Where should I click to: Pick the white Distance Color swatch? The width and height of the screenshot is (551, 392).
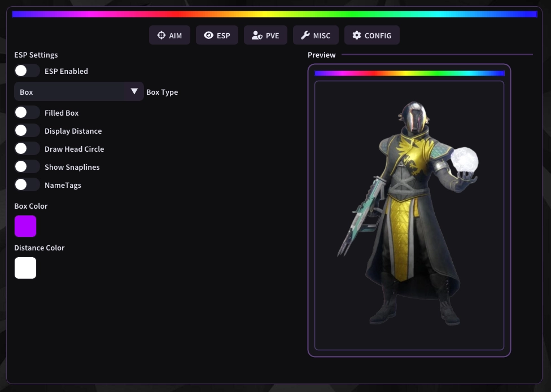point(25,268)
